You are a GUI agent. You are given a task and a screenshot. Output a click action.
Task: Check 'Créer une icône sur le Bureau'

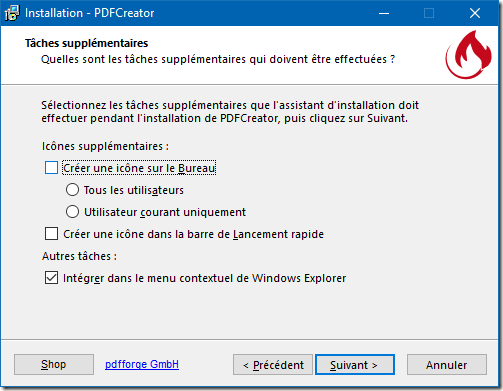click(51, 168)
